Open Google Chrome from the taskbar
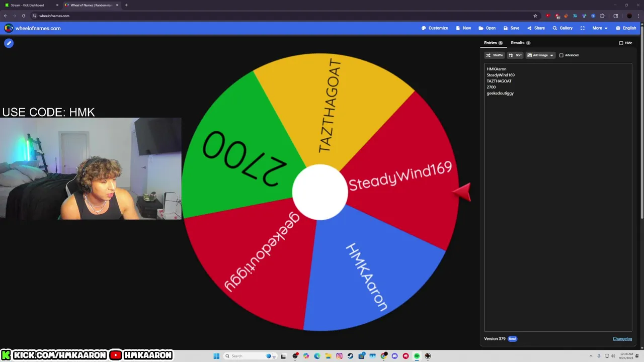Viewport: 644px width, 362px height. pyautogui.click(x=383, y=356)
